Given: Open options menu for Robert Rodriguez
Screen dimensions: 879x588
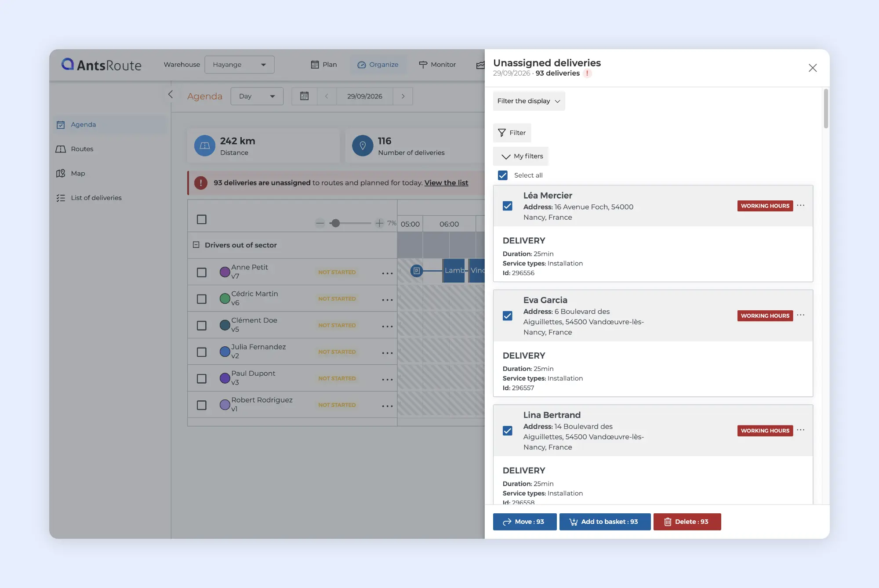Looking at the screenshot, I should point(387,406).
